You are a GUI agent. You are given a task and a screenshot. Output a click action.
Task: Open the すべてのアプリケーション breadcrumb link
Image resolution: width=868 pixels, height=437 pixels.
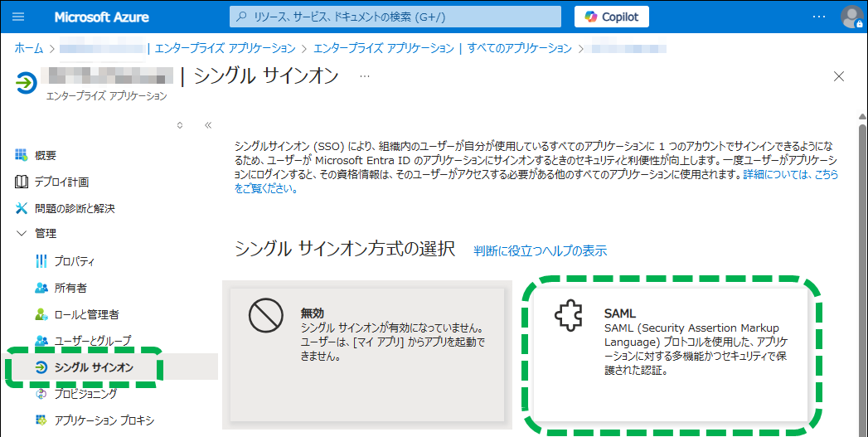[519, 48]
